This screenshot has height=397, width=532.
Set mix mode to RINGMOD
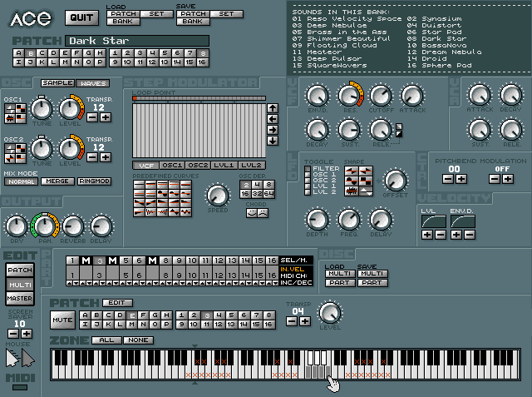point(94,181)
